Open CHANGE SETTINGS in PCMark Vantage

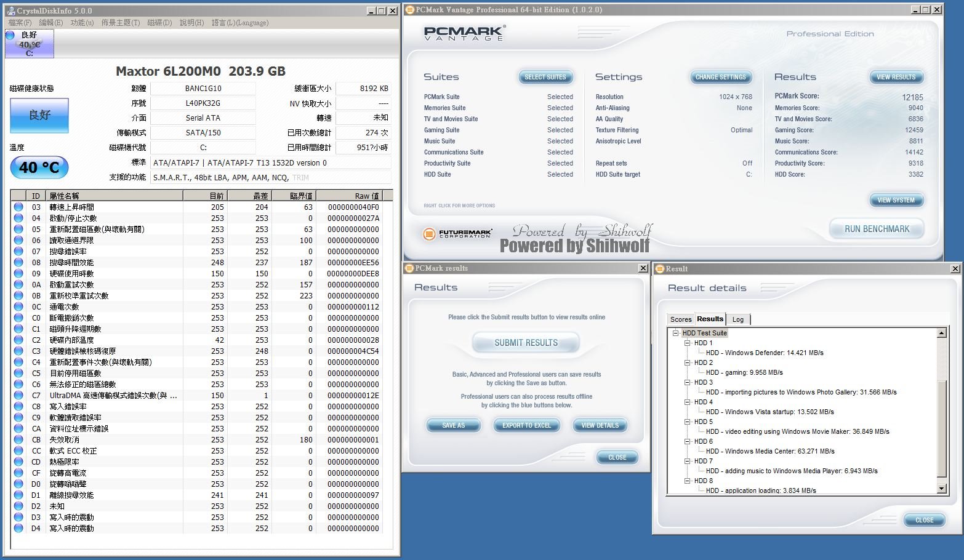click(720, 78)
